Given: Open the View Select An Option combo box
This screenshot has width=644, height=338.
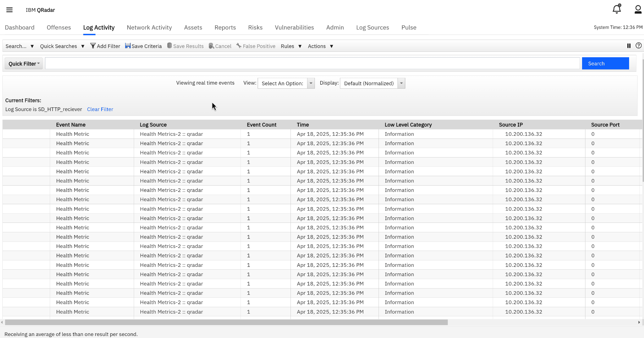Looking at the screenshot, I should (286, 83).
